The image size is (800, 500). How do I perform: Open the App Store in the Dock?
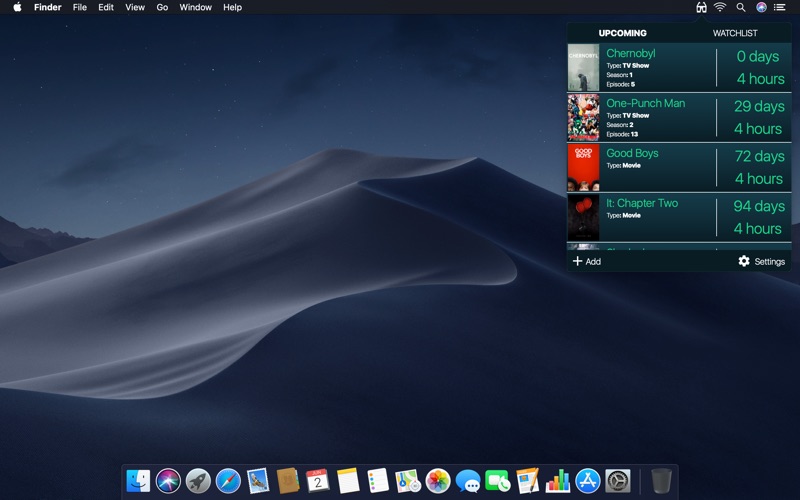pos(588,481)
